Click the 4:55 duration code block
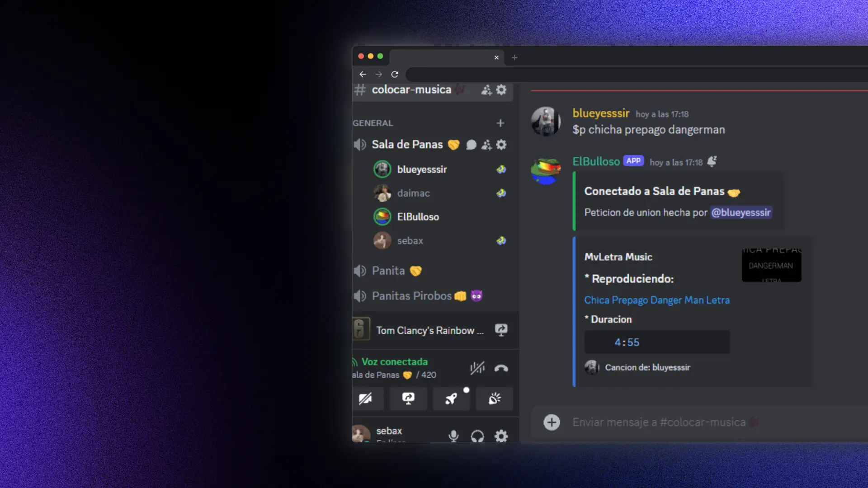This screenshot has width=868, height=488. pyautogui.click(x=657, y=342)
